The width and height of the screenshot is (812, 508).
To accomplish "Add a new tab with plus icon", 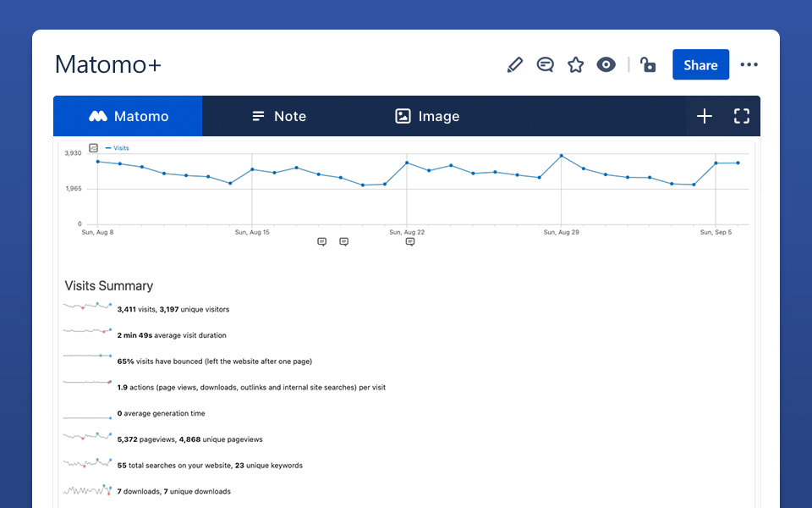I will coord(705,116).
